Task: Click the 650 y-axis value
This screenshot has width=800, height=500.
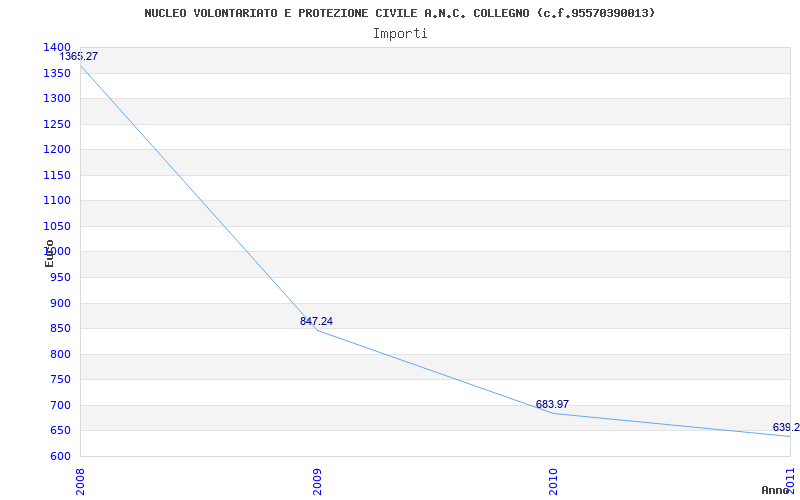Action: [x=60, y=431]
